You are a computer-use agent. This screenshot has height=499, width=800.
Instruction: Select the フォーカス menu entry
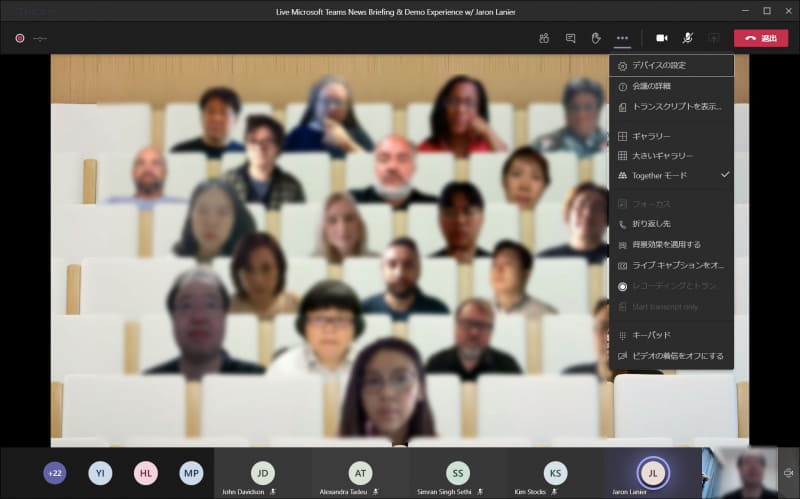671,204
